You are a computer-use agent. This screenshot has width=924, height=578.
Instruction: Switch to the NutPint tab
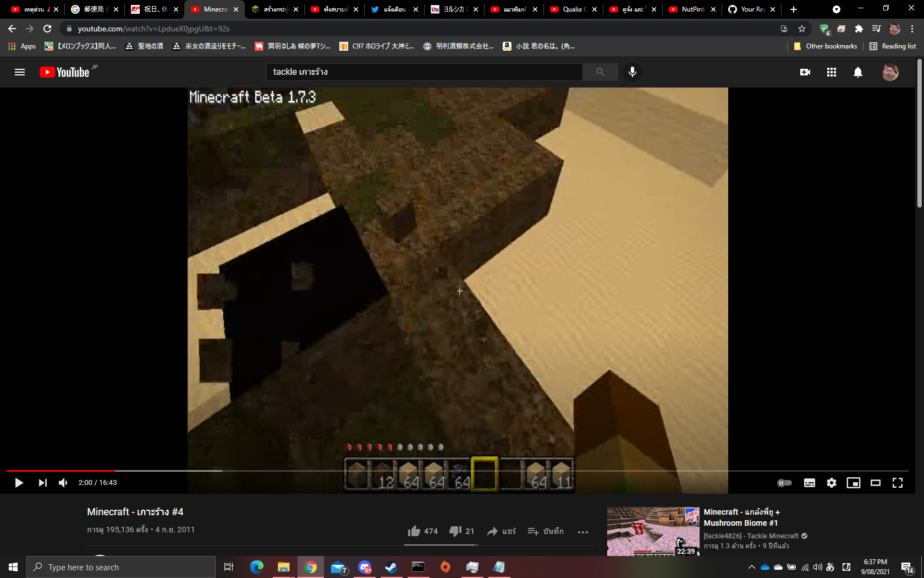tap(692, 9)
